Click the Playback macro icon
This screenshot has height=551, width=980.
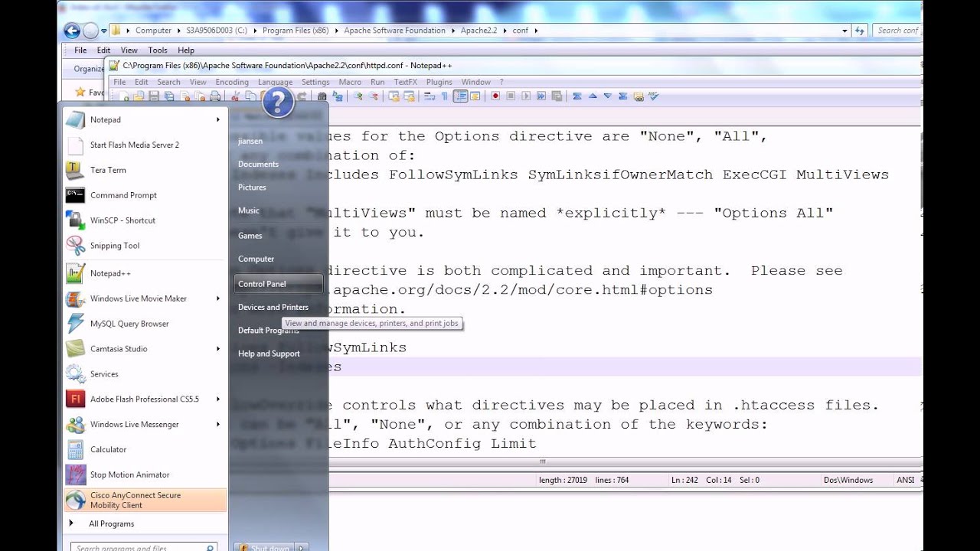(526, 96)
